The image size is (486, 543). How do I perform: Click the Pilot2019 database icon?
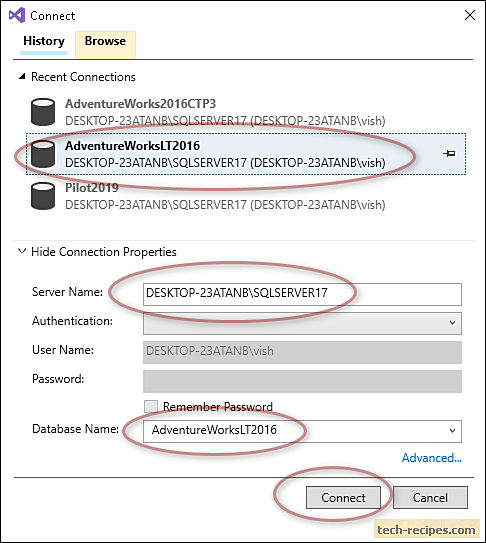(43, 196)
